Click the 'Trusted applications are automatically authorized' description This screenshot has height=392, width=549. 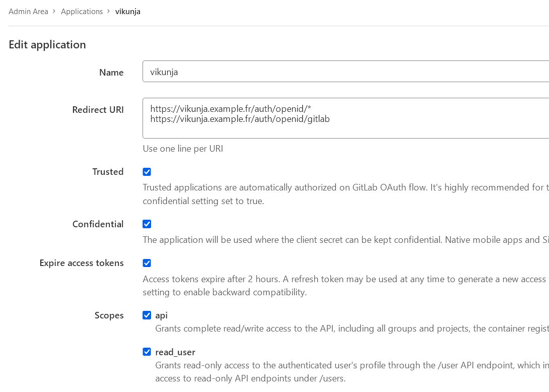click(346, 194)
